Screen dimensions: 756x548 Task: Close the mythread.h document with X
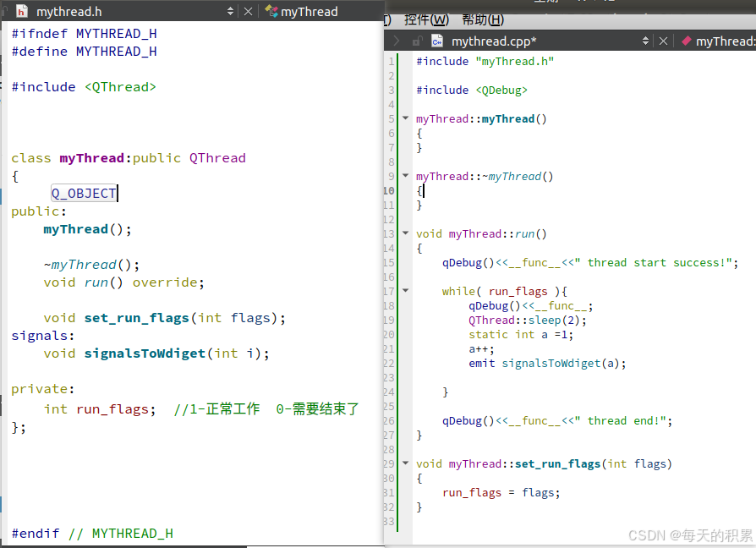[x=248, y=12]
